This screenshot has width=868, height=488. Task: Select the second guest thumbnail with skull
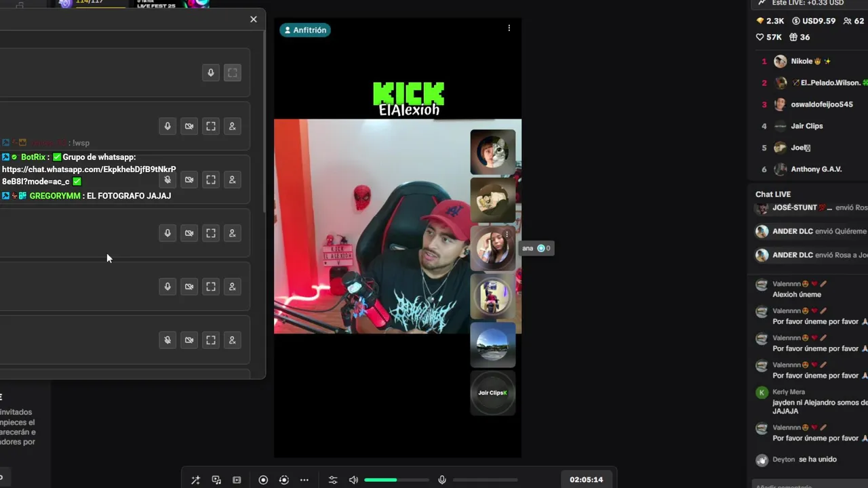coord(493,200)
